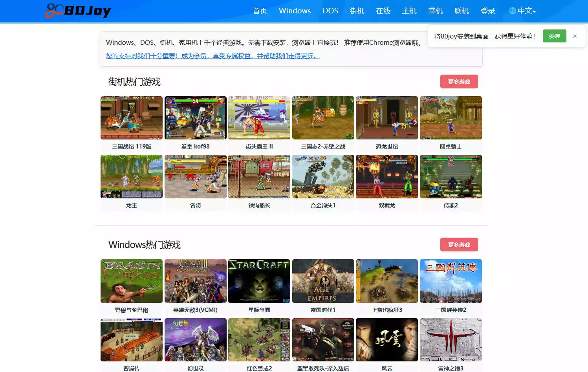Open the 街机 nav menu item
The width and height of the screenshot is (588, 372).
(357, 11)
